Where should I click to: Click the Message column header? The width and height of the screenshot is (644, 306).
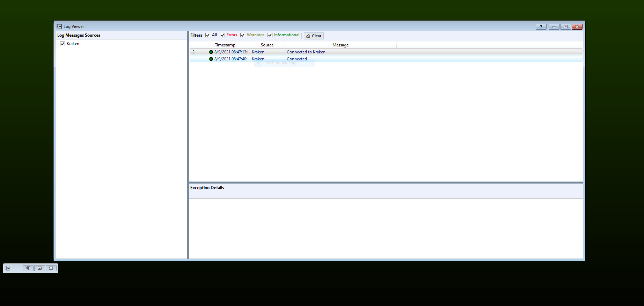[341, 45]
